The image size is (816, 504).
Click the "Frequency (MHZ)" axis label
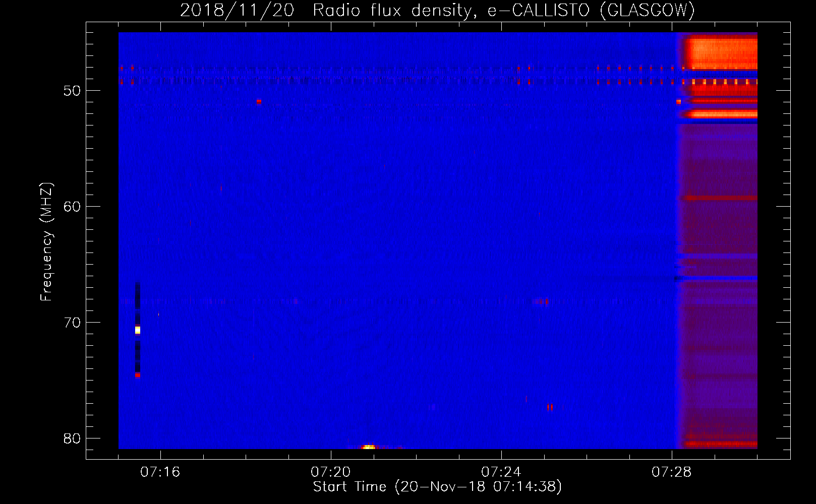point(46,242)
